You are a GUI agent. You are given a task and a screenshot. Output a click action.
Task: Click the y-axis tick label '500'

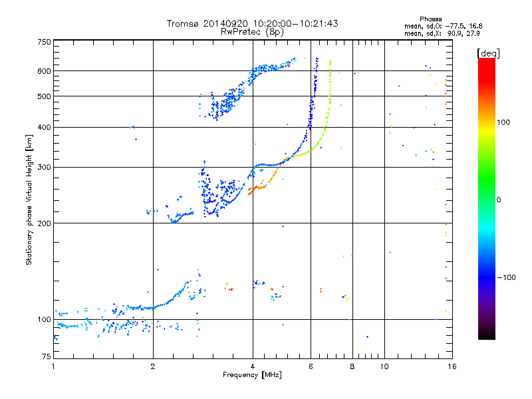[44, 96]
